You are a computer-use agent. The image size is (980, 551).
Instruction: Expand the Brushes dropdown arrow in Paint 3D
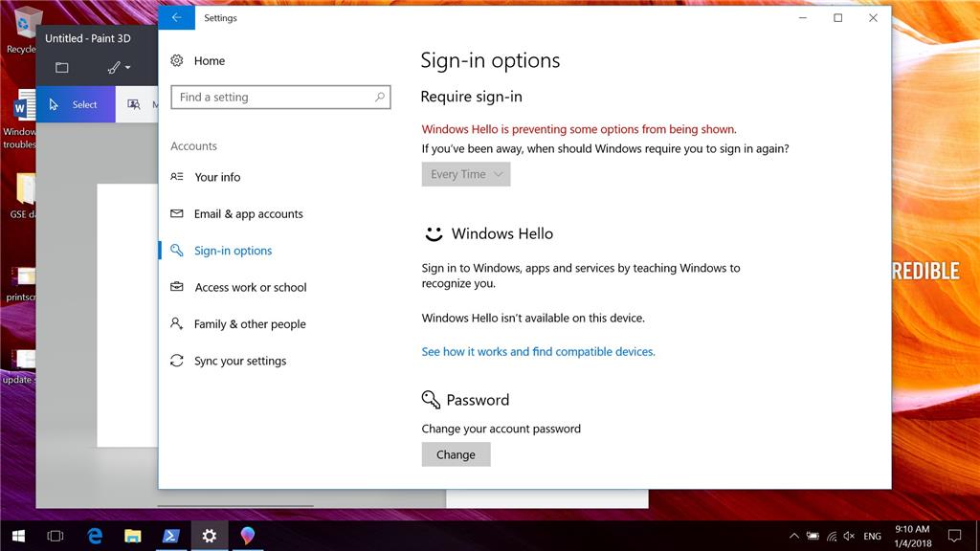pyautogui.click(x=127, y=68)
